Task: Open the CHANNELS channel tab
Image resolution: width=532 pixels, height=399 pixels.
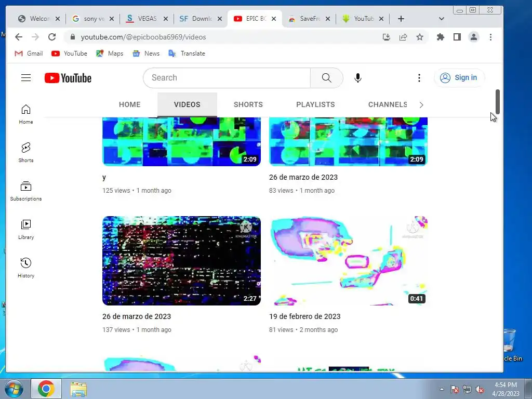Action: pos(388,104)
